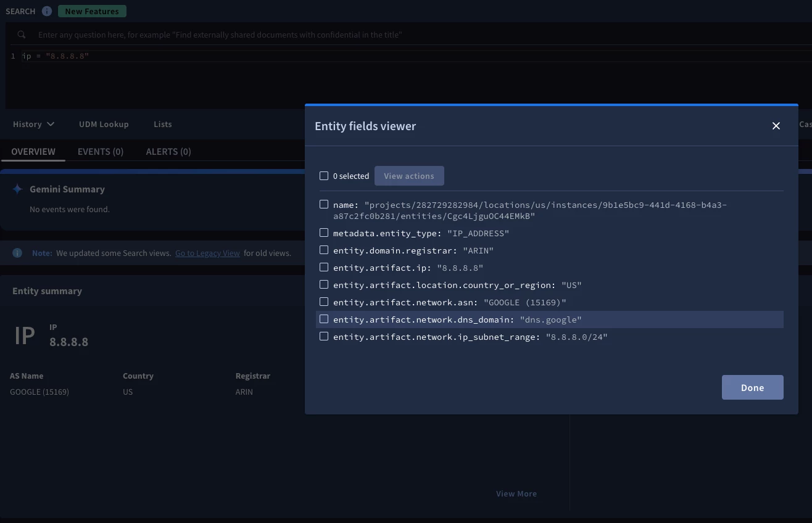Toggle the select-all "0 selected" checkbox
812x523 pixels.
tap(324, 176)
